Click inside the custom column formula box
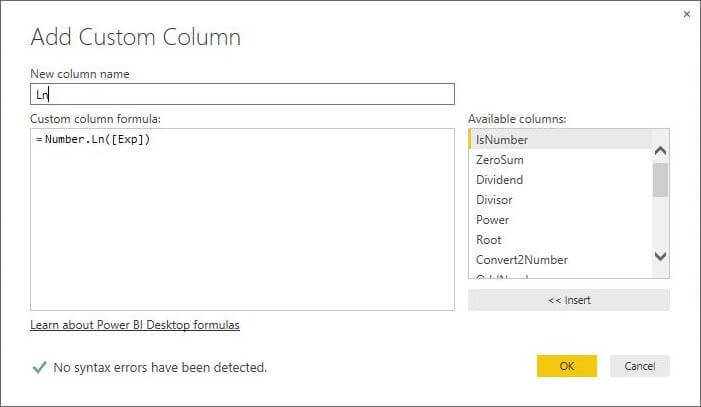The height and width of the screenshot is (407, 701). pyautogui.click(x=242, y=220)
